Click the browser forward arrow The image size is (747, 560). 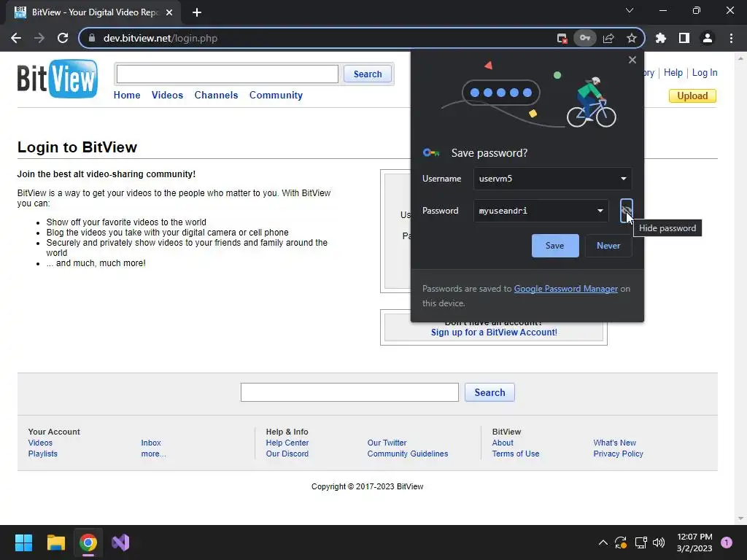39,38
